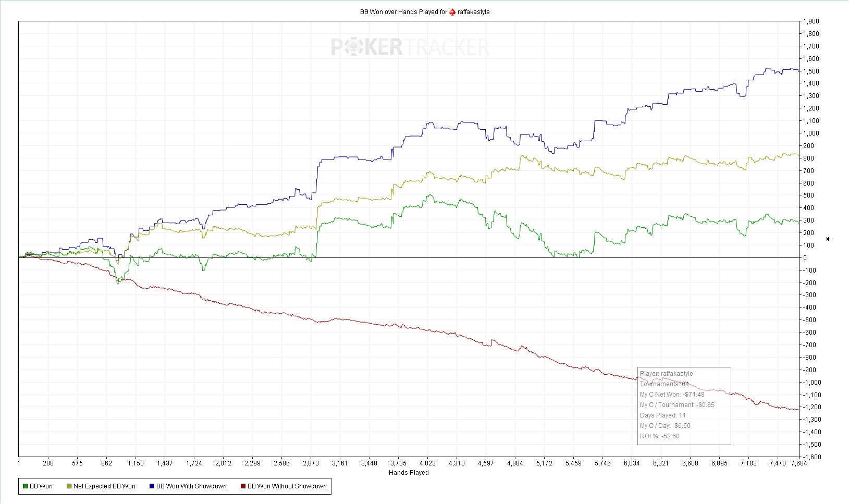Select the 'Net Expected BB Won' legend label
Screen dimensions: 849x504
pos(104,486)
